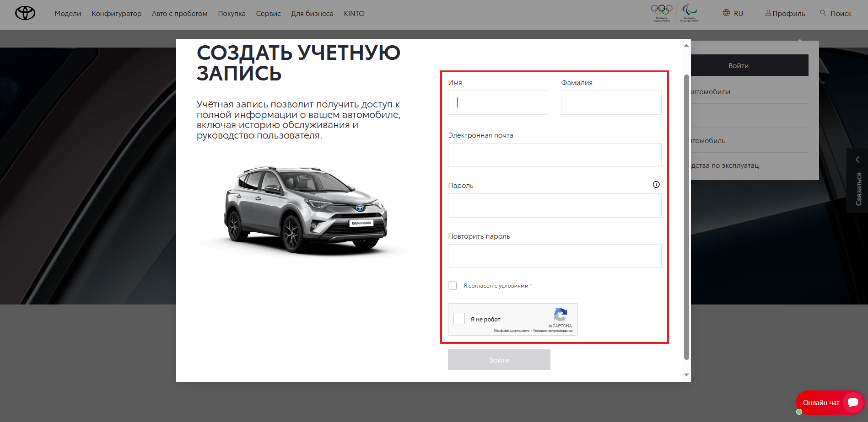Viewport: 868px width, 422px height.
Task: Check the Я согласен с условиями box
Action: click(x=453, y=286)
